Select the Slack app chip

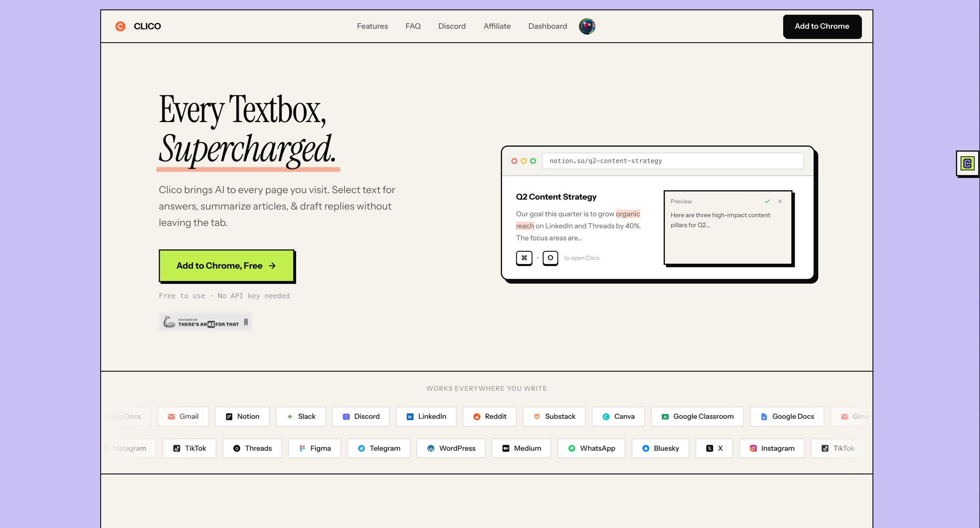click(x=301, y=417)
